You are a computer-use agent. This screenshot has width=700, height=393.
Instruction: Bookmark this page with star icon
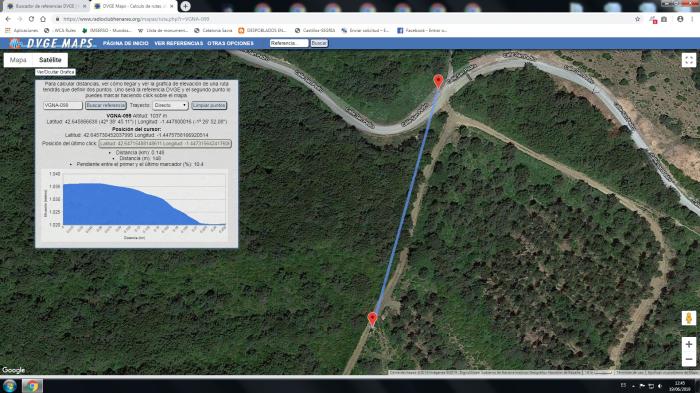pyautogui.click(x=638, y=19)
